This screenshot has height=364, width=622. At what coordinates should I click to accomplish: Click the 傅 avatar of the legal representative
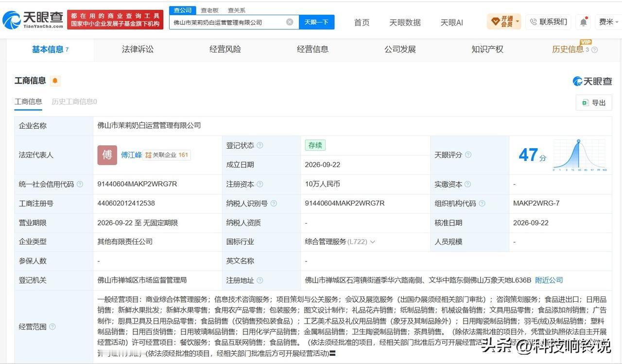pyautogui.click(x=107, y=155)
